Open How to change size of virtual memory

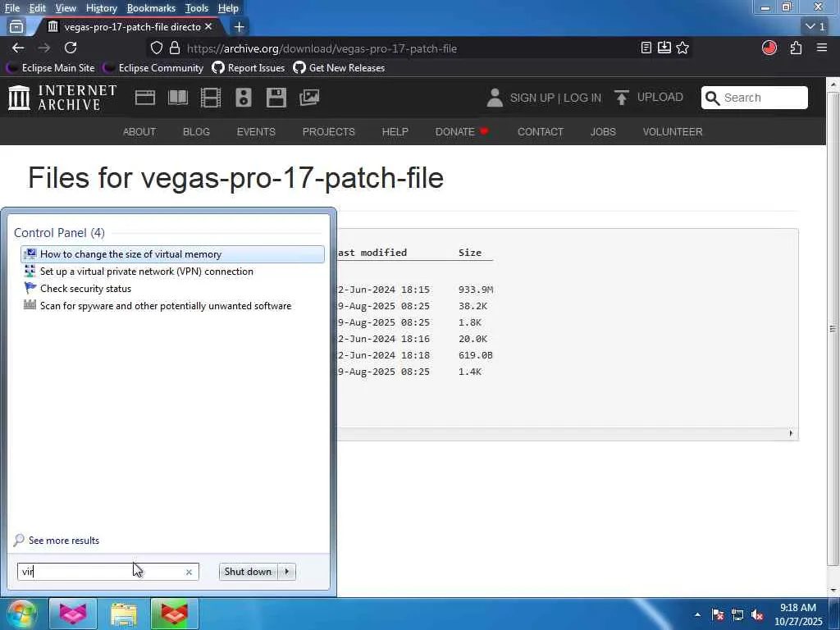(x=172, y=254)
